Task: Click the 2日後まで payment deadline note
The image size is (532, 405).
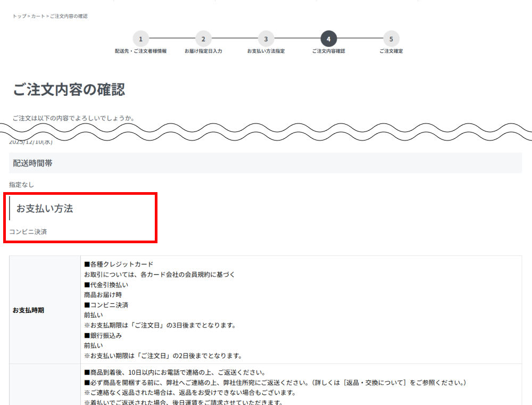Action: (163, 356)
